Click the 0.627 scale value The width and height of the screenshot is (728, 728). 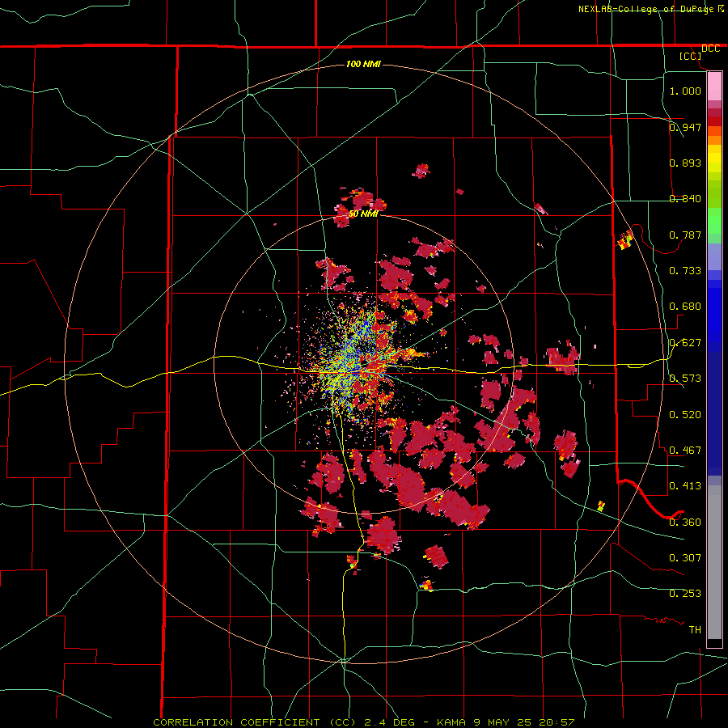coord(685,343)
